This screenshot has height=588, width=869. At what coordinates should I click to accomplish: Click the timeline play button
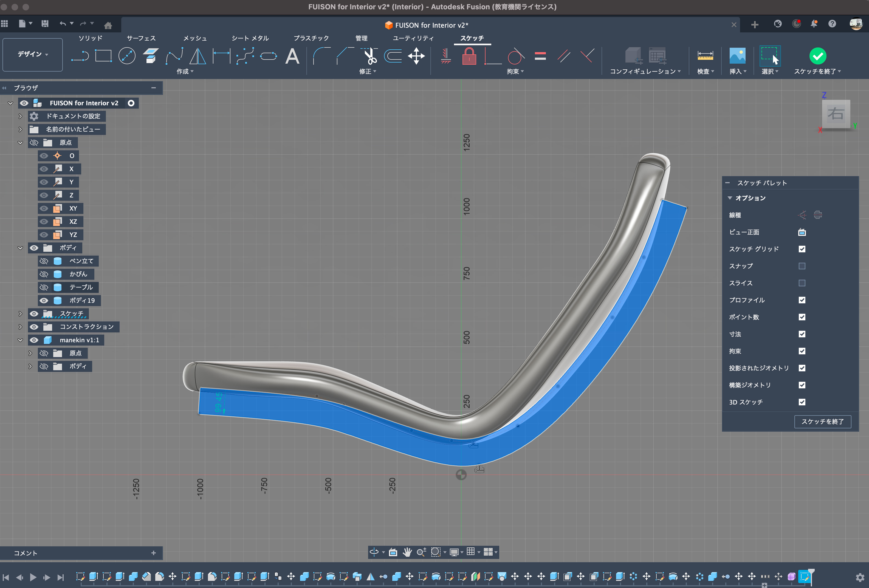tap(33, 577)
